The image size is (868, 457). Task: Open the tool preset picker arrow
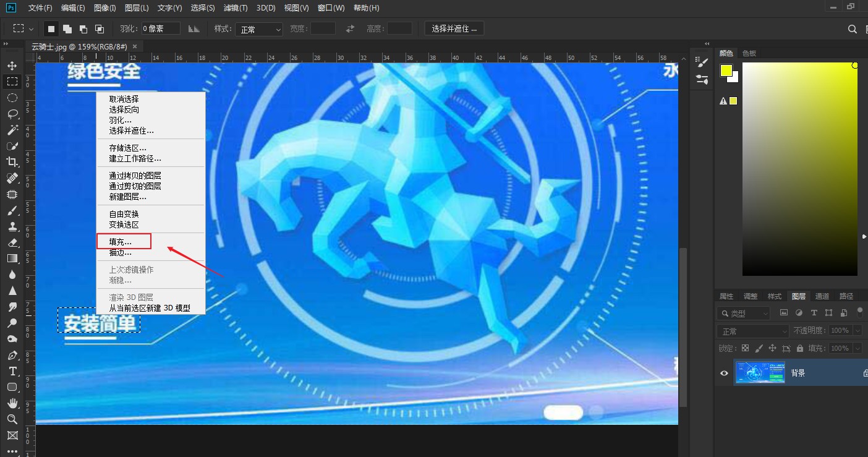32,29
